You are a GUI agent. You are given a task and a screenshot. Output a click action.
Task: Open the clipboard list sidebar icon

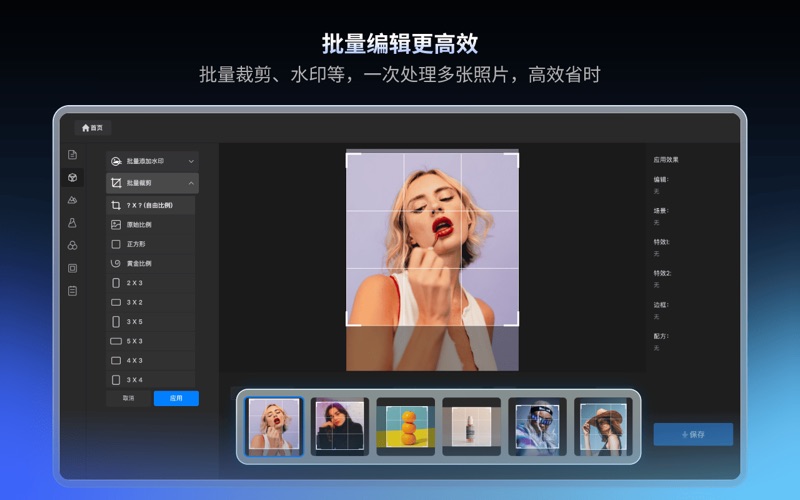(x=72, y=291)
